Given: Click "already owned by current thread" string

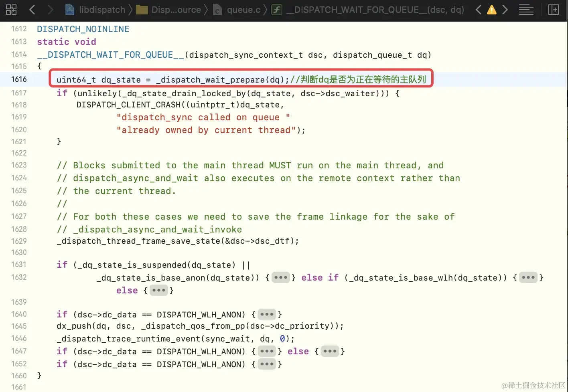Looking at the screenshot, I should 206,130.
